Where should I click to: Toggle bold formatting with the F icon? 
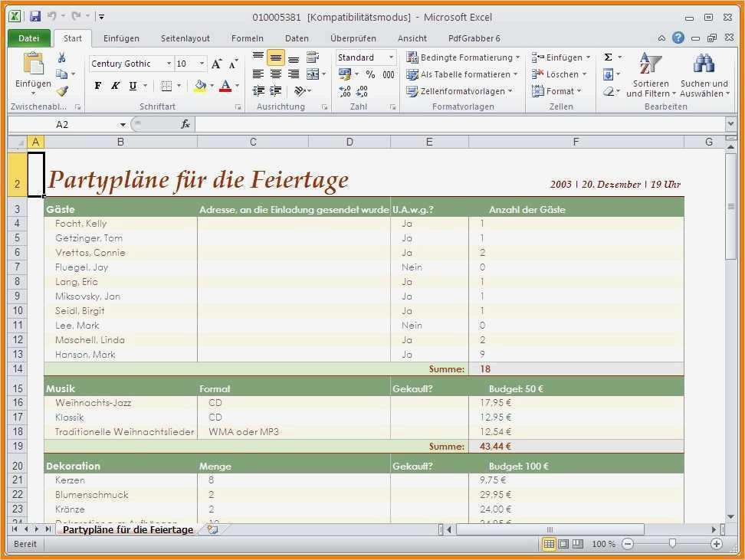tap(97, 85)
